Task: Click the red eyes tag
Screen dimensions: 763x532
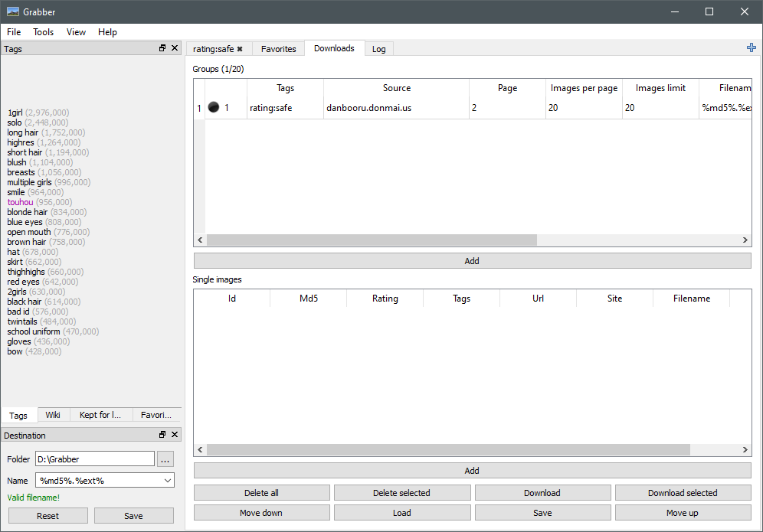Action: tap(23, 282)
